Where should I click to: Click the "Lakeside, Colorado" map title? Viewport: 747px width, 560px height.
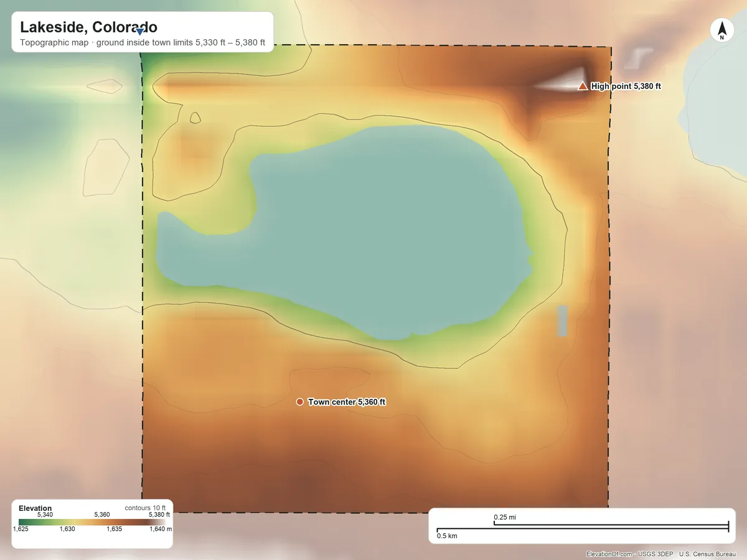coord(88,27)
